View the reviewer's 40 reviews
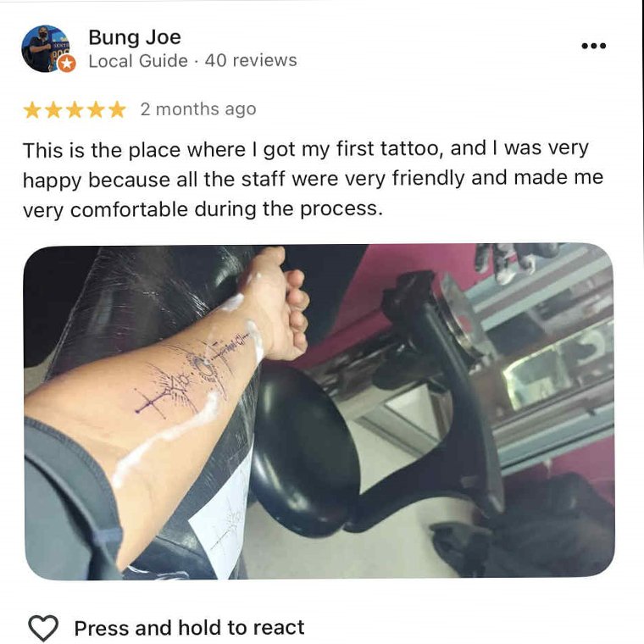This screenshot has width=644, height=644. tap(251, 60)
